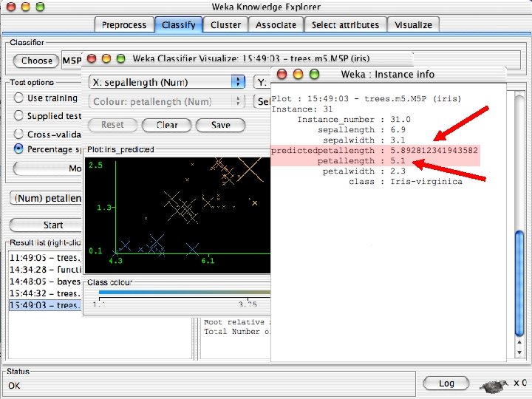Open the X: sepallength axis dropdown
Screen dimensions: 532x399
[166, 82]
